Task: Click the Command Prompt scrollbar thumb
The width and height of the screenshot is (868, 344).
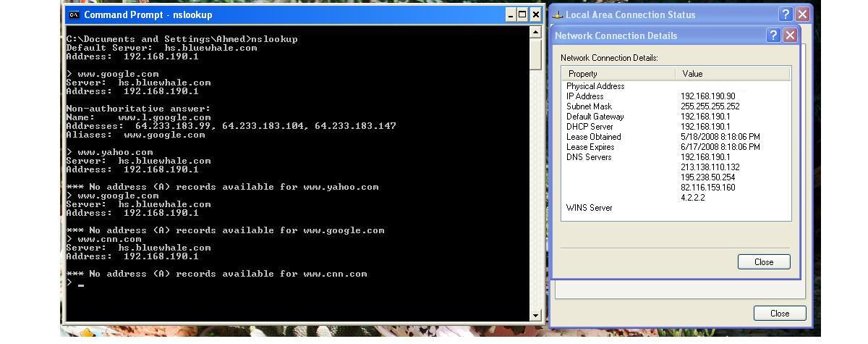Action: [x=535, y=54]
